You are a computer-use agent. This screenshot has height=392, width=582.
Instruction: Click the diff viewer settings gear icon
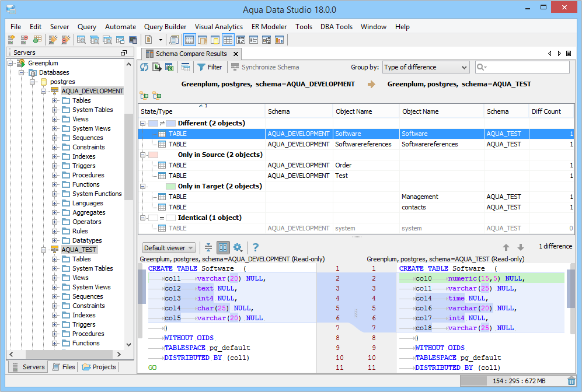coord(238,247)
